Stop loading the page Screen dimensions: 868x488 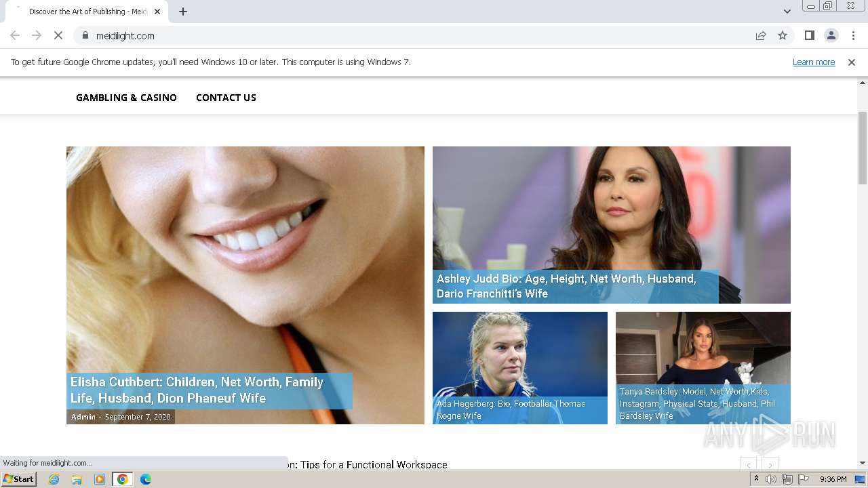[x=58, y=36]
